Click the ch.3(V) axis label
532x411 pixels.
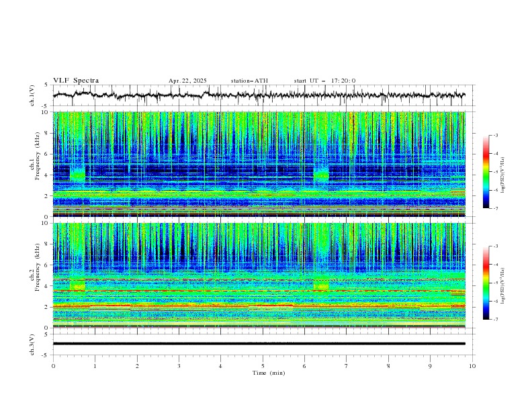point(32,345)
